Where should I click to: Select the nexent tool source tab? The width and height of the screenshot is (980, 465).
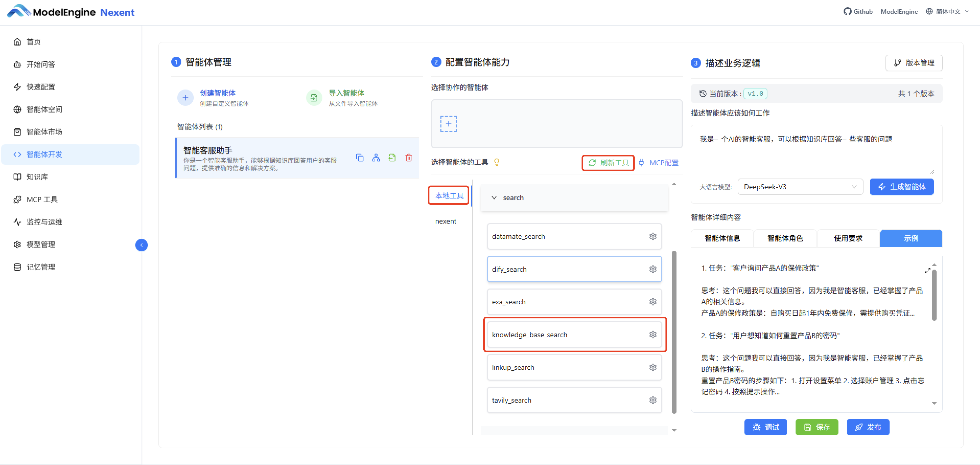click(x=446, y=221)
